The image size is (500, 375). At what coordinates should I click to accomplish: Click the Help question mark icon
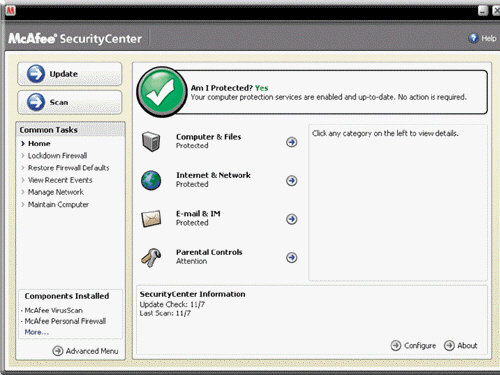click(x=473, y=38)
